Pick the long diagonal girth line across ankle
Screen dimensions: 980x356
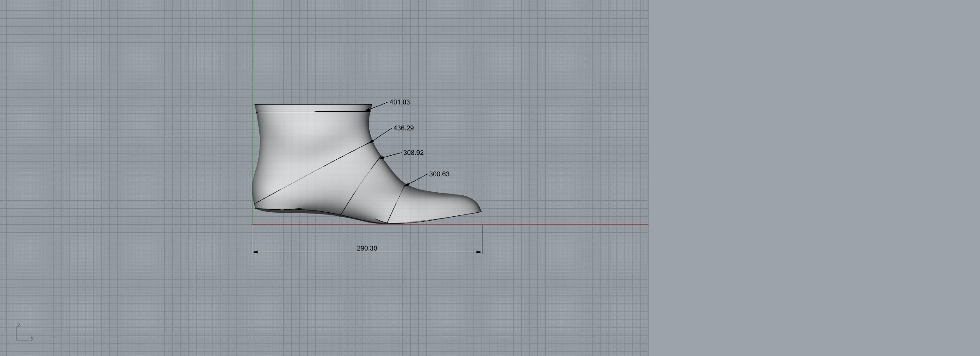pos(312,172)
